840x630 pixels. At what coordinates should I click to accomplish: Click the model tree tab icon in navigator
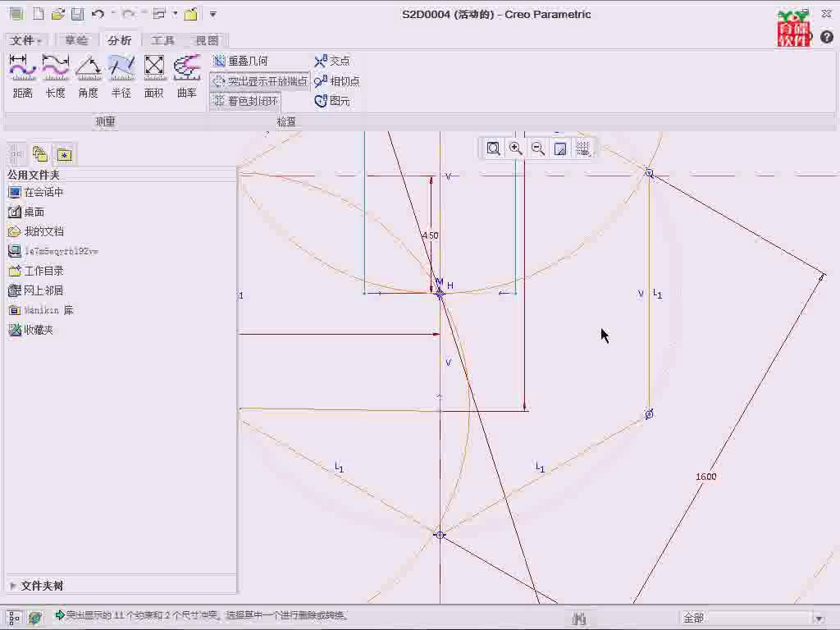coord(16,154)
